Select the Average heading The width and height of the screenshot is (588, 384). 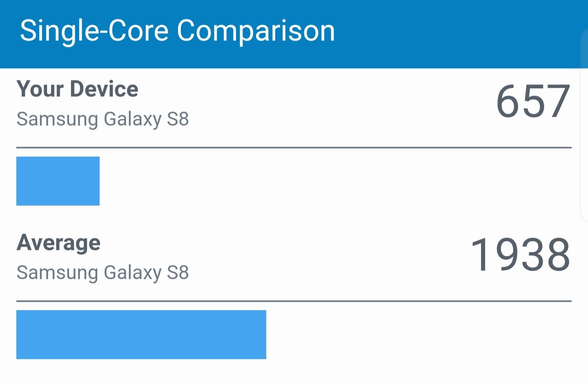pyautogui.click(x=58, y=243)
